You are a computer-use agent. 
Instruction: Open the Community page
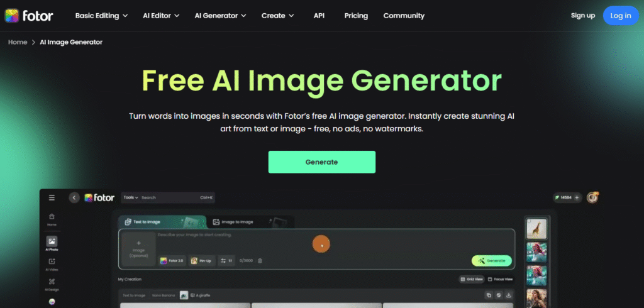coord(404,16)
